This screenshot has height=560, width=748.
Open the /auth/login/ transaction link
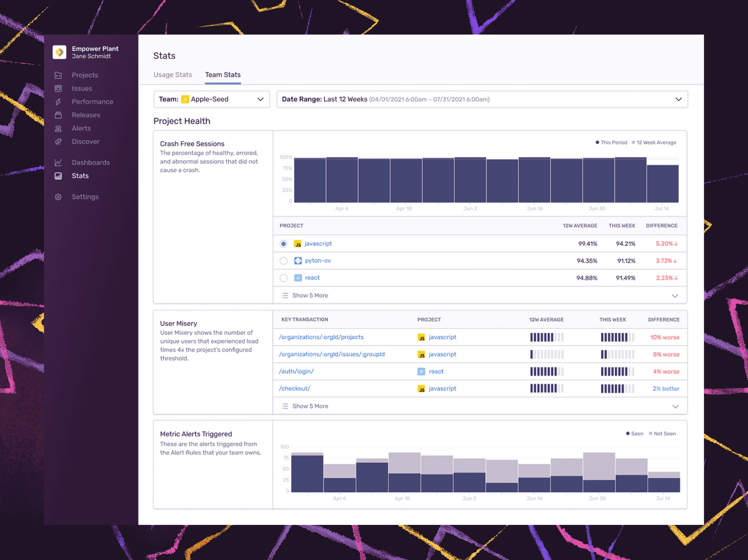point(296,371)
